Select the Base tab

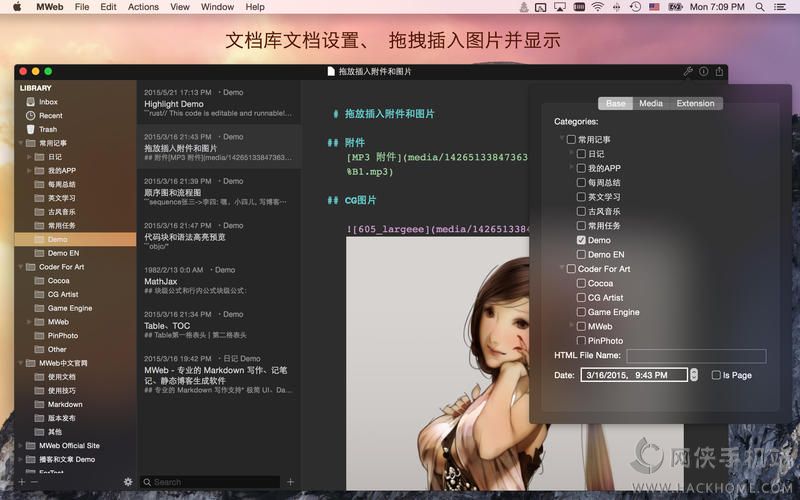click(x=616, y=103)
